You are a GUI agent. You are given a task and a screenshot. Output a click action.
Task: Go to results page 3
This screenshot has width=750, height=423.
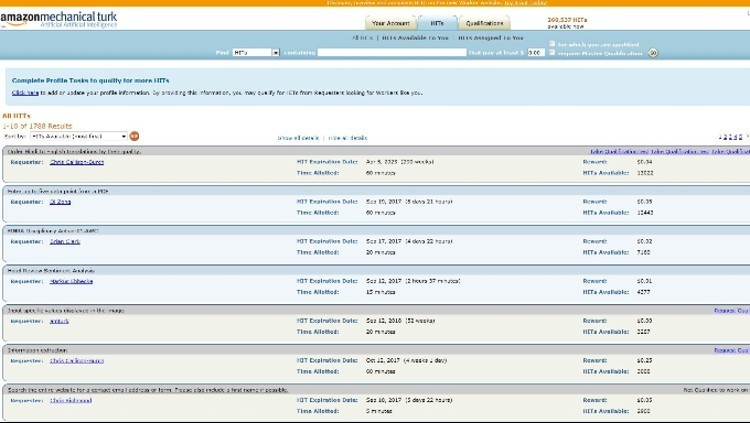(730, 137)
